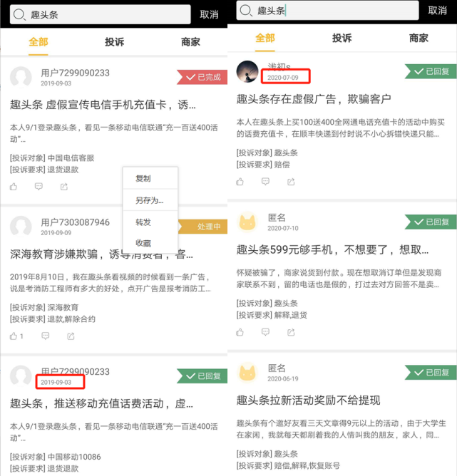Share the 虚假宣传电信手机充值卡 complaint
Viewport: 457px width, 476px height.
tap(63, 187)
